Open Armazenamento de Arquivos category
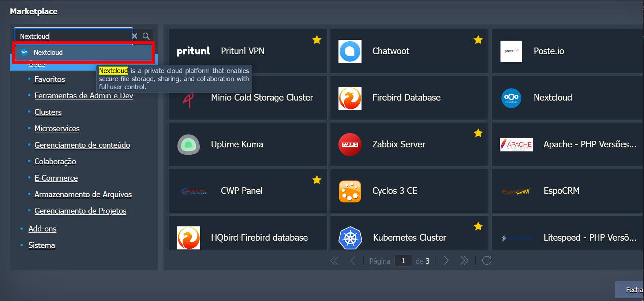 click(83, 194)
